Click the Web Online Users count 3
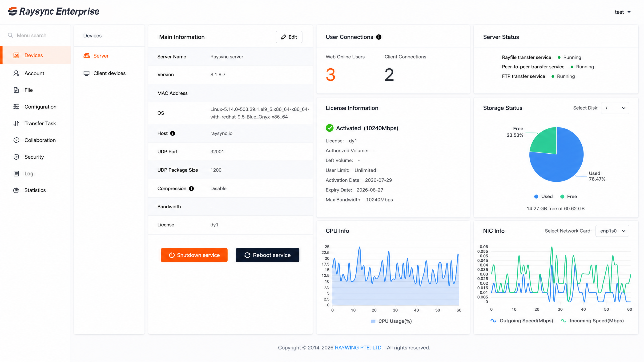The width and height of the screenshot is (644, 362). tap(330, 75)
